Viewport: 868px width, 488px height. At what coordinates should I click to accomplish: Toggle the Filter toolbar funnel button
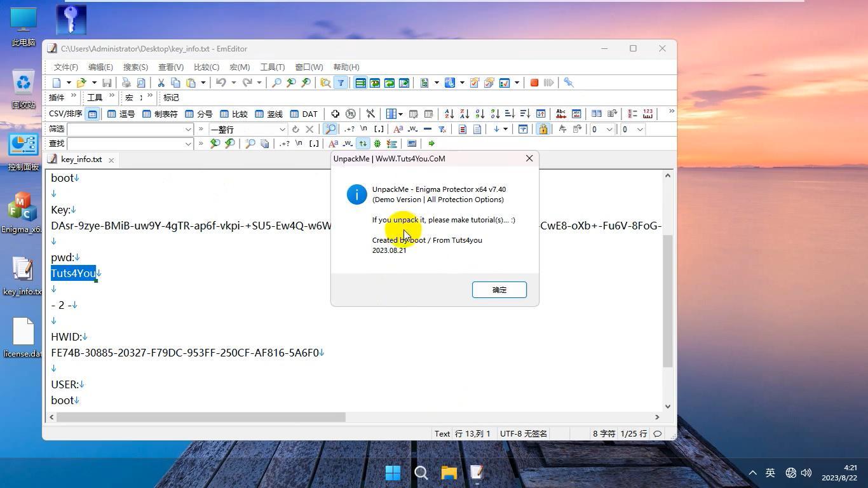coord(341,83)
